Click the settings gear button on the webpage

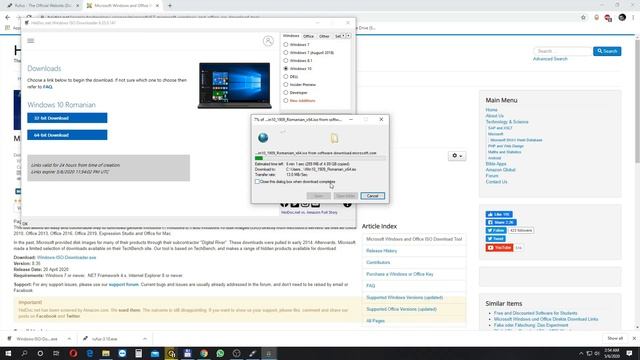457,156
